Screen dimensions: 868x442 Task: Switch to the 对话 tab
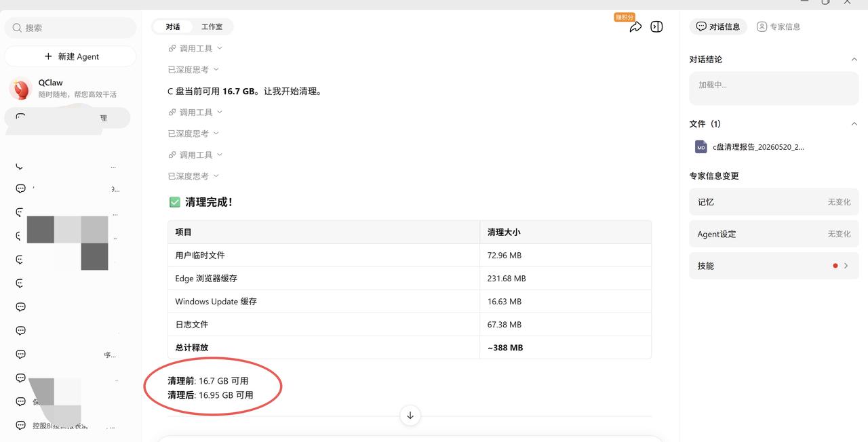[x=173, y=26]
